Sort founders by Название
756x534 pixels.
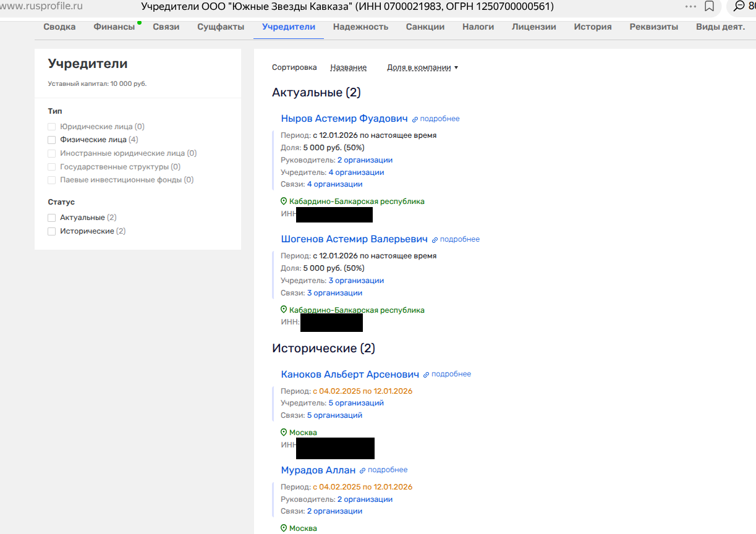tap(348, 68)
